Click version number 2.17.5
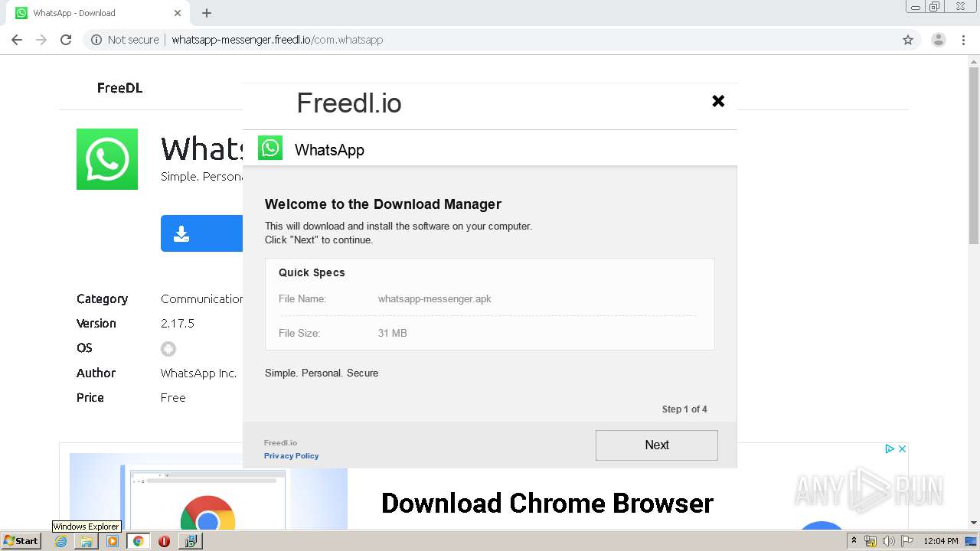 click(178, 324)
